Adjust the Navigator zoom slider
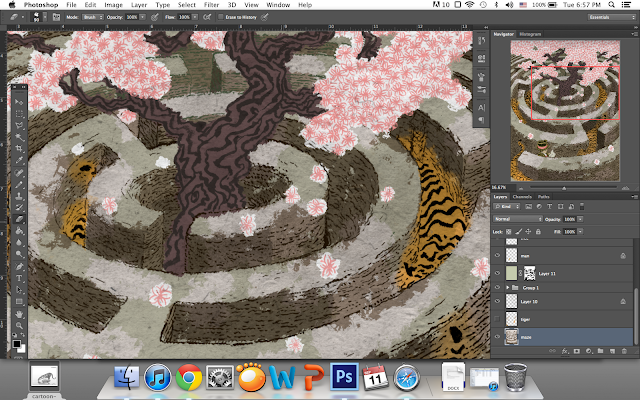The width and height of the screenshot is (640, 400). (564, 188)
